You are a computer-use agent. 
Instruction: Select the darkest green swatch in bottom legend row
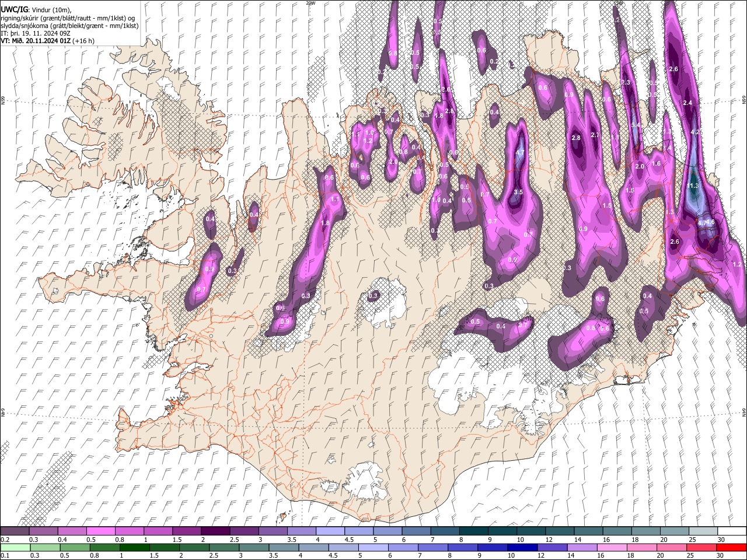pos(134,547)
